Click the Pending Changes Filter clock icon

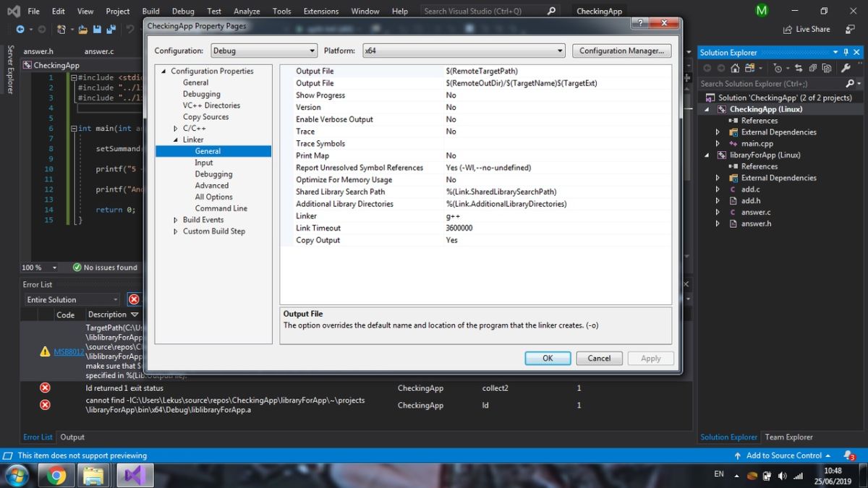pos(778,68)
